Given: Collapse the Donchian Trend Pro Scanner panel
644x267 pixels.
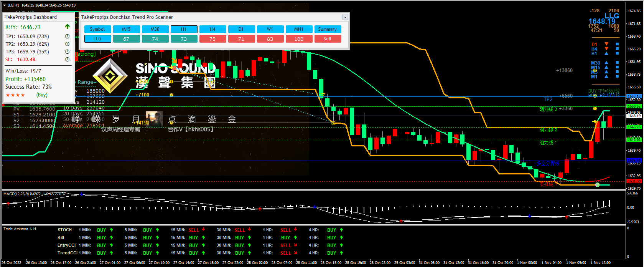Looking at the screenshot, I should pyautogui.click(x=345, y=17).
